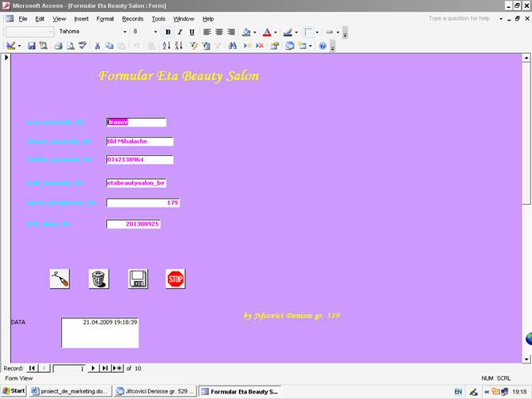Switch to proiect_de_marketing document in taskbar
The image size is (532, 399).
pos(70,391)
